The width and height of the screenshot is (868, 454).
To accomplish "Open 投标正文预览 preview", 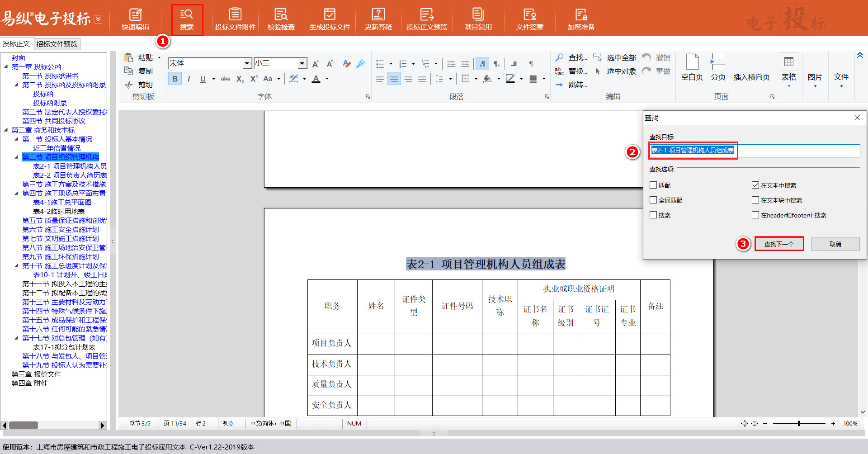I will [427, 19].
